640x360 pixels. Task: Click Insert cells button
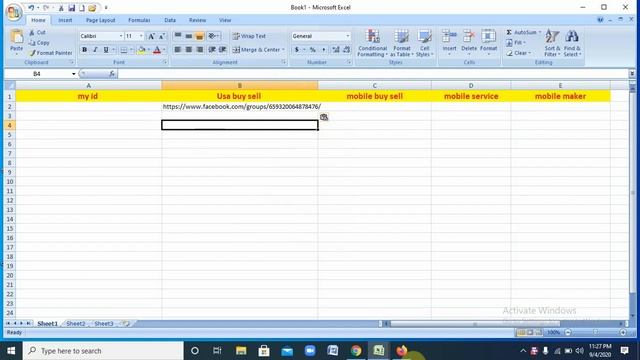449,42
